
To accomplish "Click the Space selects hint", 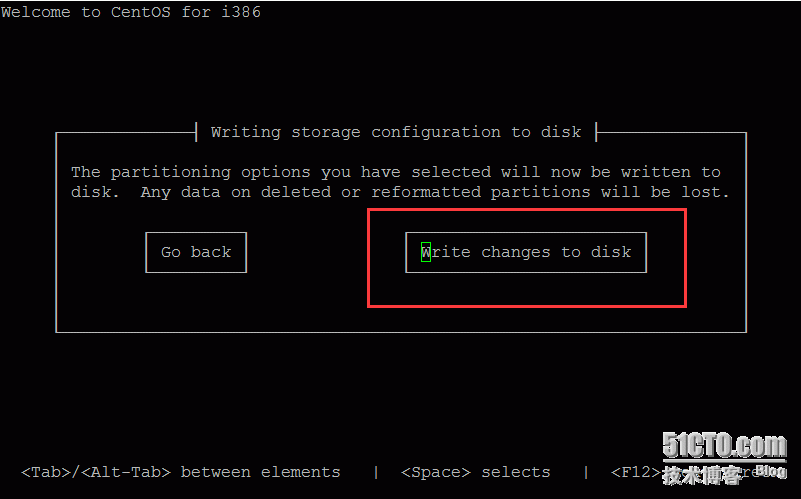I will pyautogui.click(x=476, y=472).
